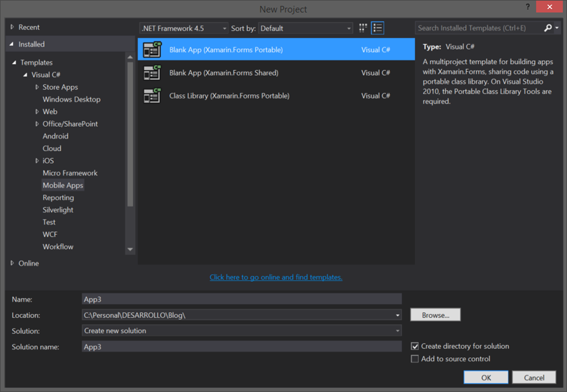
Task: Open the online templates link
Action: click(x=276, y=277)
